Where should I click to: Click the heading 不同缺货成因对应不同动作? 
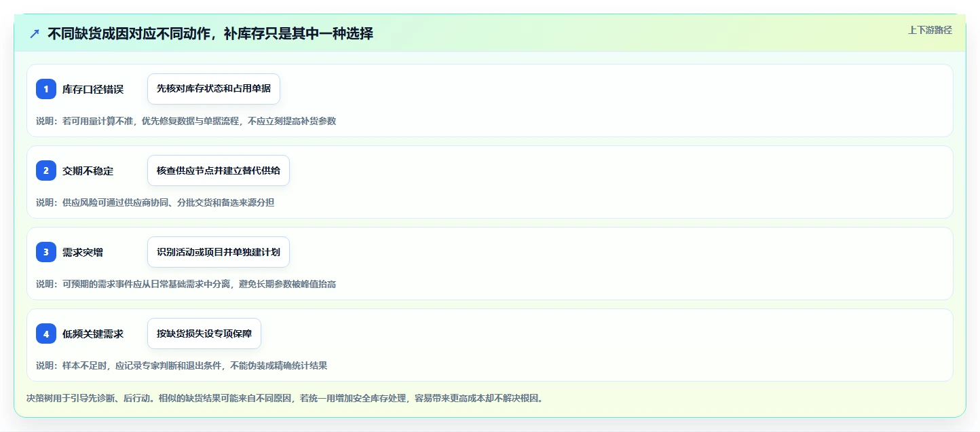(x=210, y=33)
